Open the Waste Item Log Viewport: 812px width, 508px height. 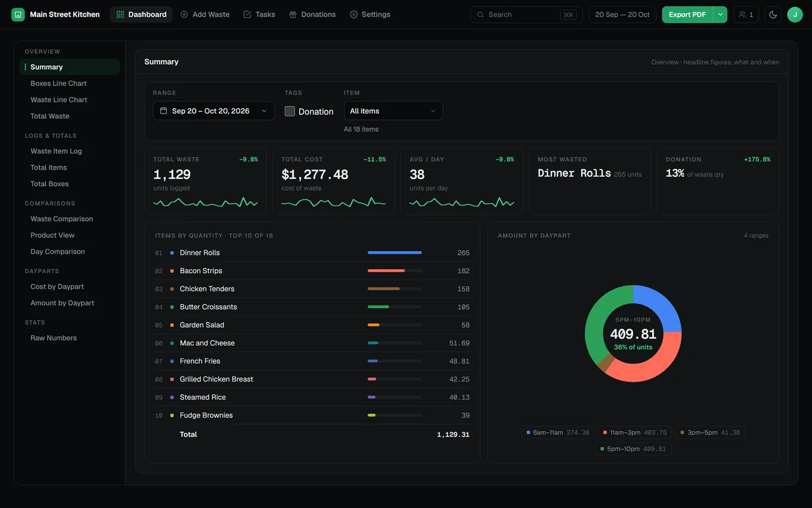tap(70, 151)
